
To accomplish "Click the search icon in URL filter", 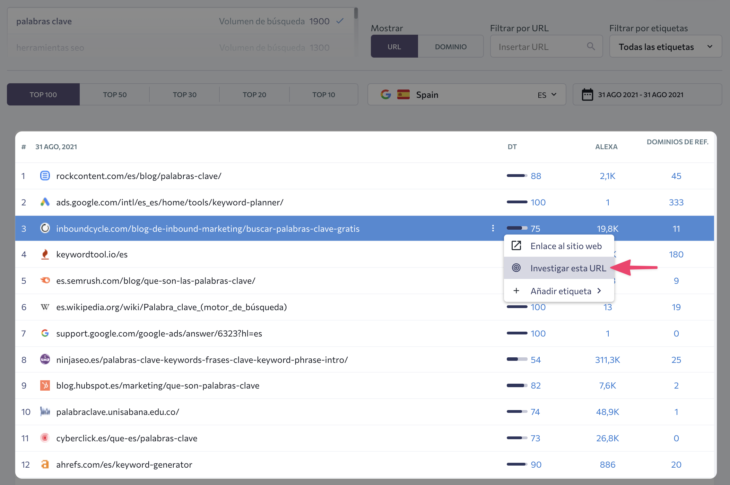I will (x=593, y=46).
